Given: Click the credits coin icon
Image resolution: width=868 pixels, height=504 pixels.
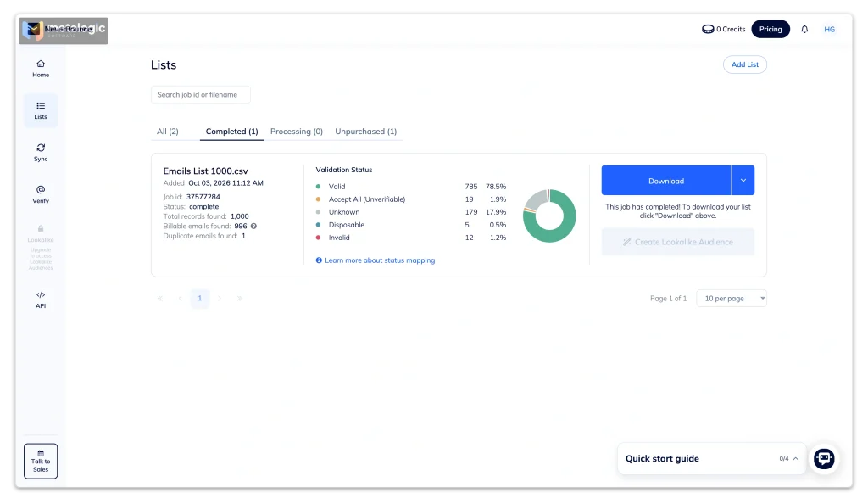Looking at the screenshot, I should 708,30.
